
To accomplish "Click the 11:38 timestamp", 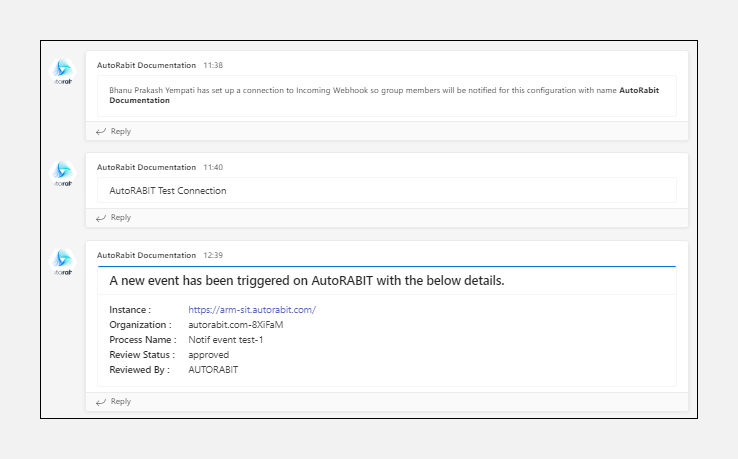I will click(213, 65).
